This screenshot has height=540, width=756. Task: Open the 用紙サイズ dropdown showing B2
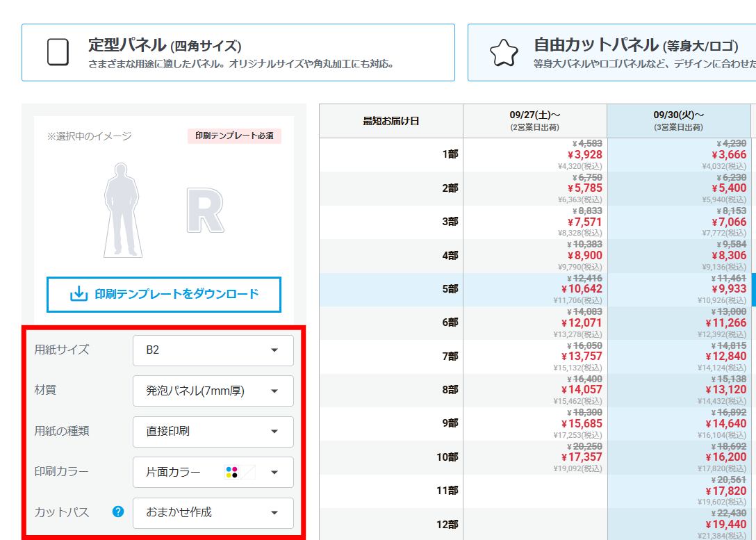213,350
